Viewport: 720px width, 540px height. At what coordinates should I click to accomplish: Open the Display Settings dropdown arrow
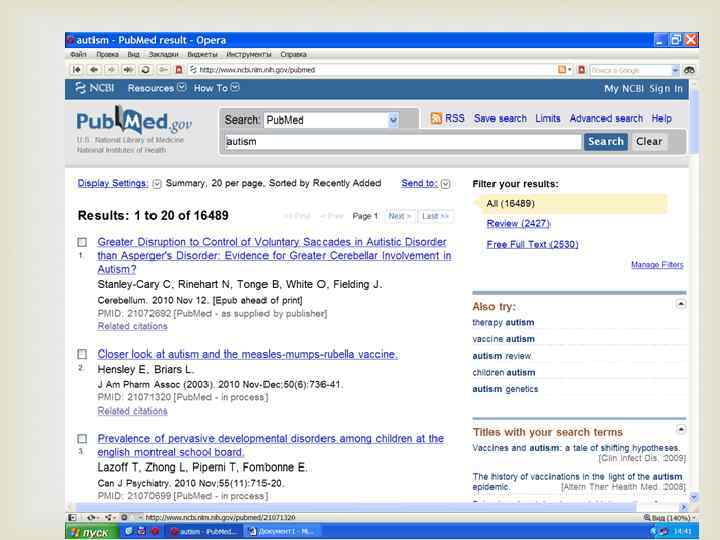click(x=157, y=184)
